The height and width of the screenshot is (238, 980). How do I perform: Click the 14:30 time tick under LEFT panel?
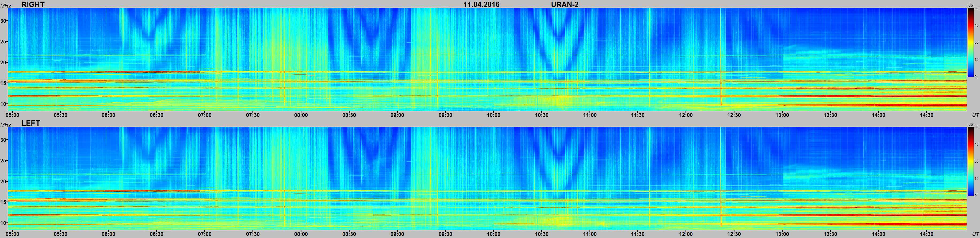point(927,234)
